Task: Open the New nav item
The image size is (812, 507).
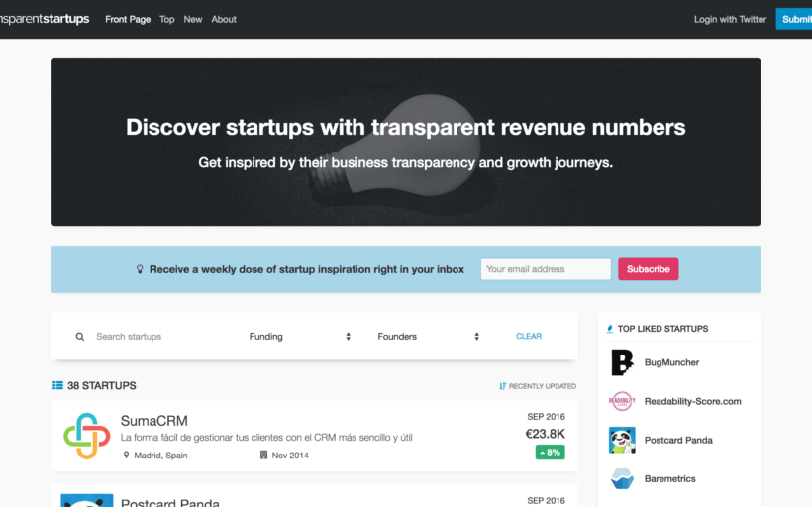Action: coord(193,19)
